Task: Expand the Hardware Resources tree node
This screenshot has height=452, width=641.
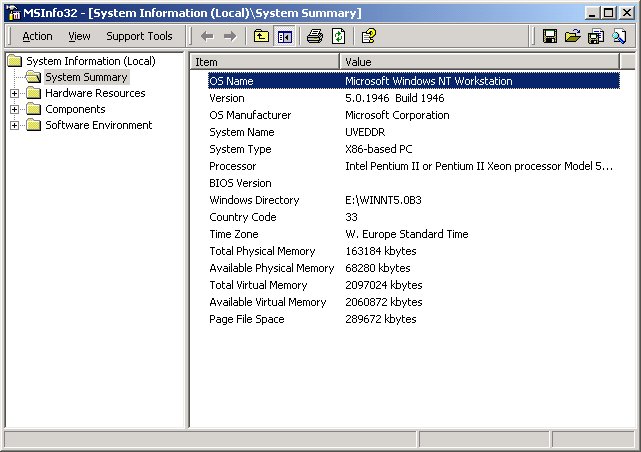Action: pyautogui.click(x=15, y=94)
